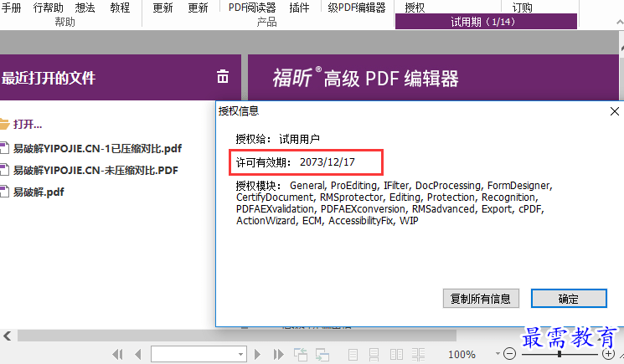Screen dimensions: 624x364
Task: Go to previous page arrow
Action: [x=138, y=354]
